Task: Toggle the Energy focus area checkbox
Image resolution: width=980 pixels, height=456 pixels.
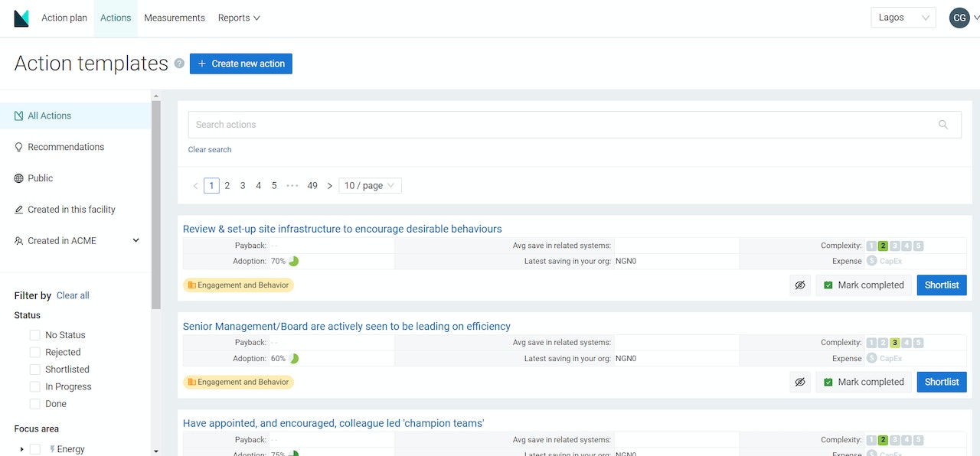Action: coord(34,449)
